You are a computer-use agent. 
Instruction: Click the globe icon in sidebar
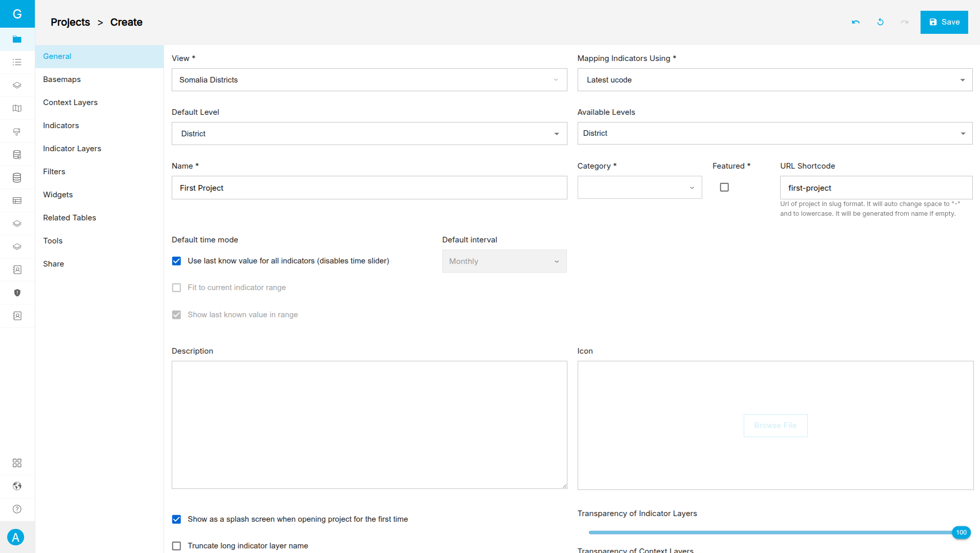[17, 486]
